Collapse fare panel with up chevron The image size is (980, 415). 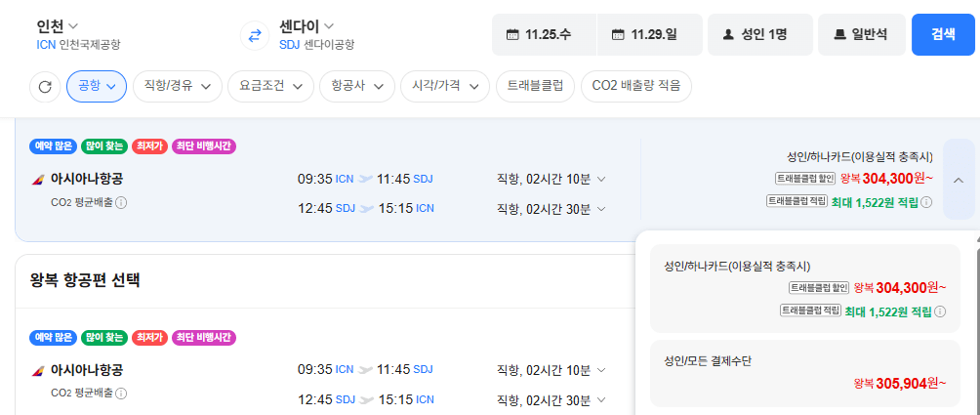pyautogui.click(x=959, y=180)
